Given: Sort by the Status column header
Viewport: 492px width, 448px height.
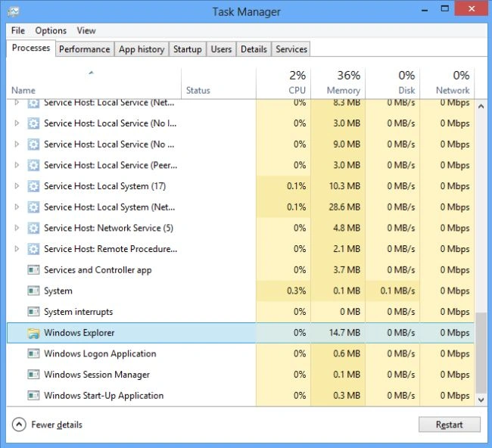Looking at the screenshot, I should (219, 83).
